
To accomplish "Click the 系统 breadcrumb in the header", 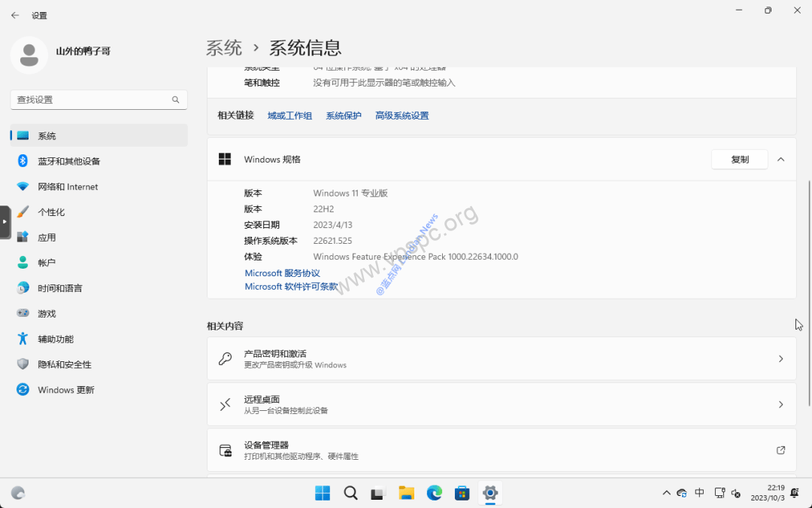I will pyautogui.click(x=224, y=47).
